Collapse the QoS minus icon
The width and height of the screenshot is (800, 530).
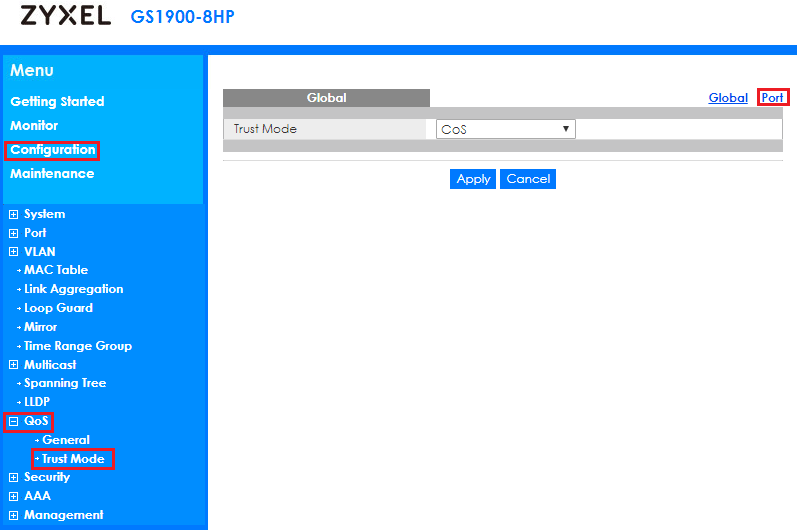[x=14, y=422]
